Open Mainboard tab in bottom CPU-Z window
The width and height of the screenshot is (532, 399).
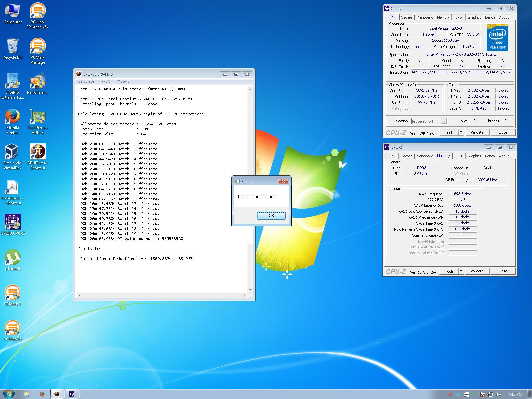tap(425, 156)
